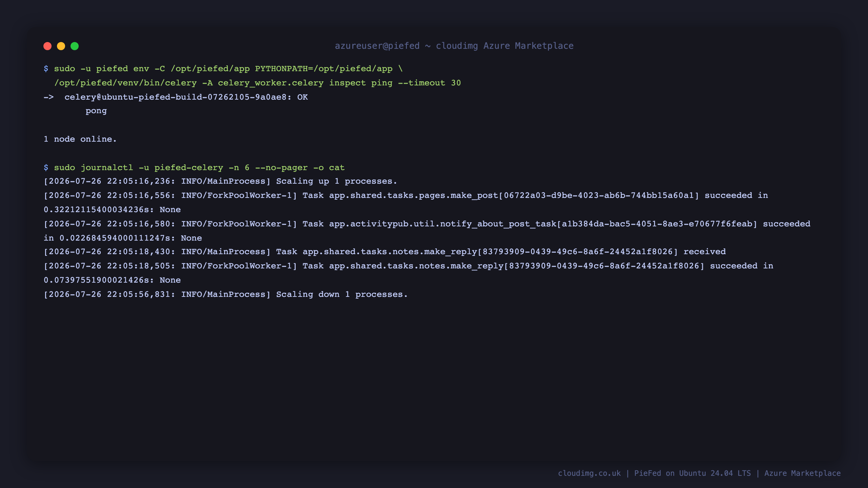Screen dimensions: 868x488
Task: Click the make_reply received log line
Action: pyautogui.click(x=385, y=252)
